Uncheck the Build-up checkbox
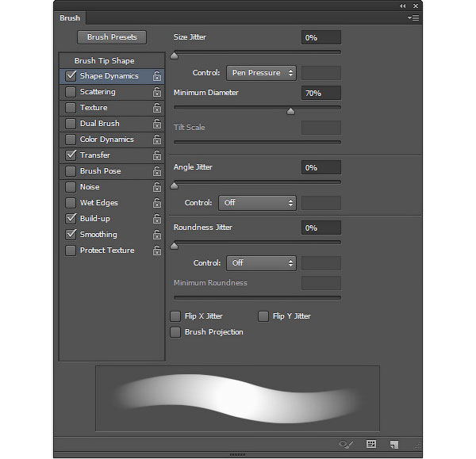 71,219
